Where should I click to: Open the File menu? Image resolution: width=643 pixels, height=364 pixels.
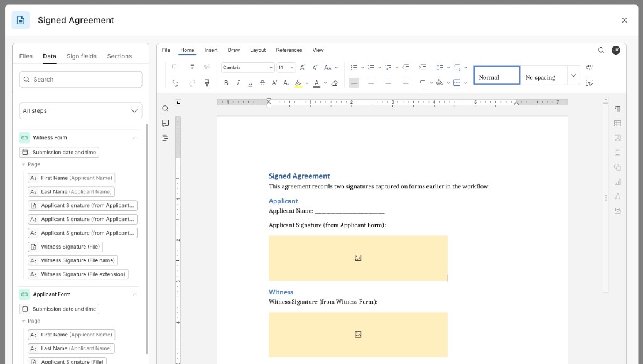click(x=166, y=50)
